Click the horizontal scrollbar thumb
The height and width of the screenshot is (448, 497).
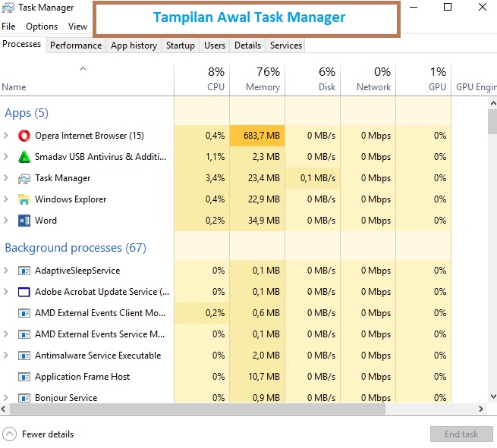[x=197, y=409]
